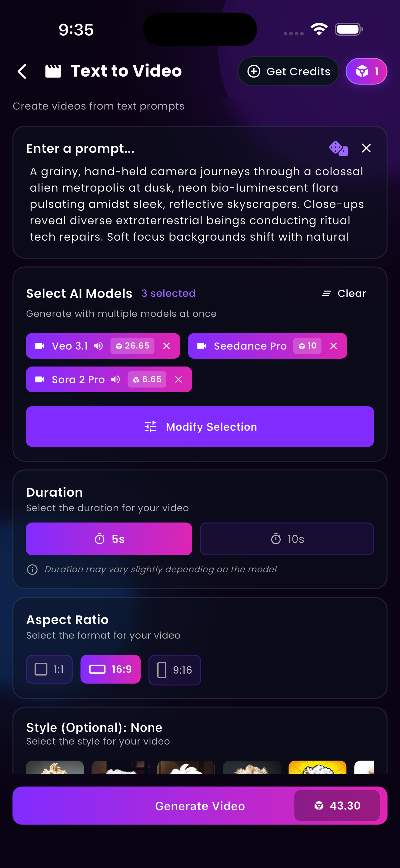The image size is (400, 868).
Task: Choose the 1:1 square aspect ratio
Action: click(x=49, y=669)
